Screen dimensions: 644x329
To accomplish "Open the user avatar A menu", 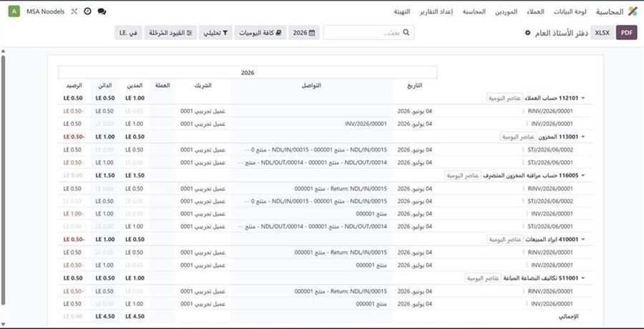I will click(x=14, y=11).
